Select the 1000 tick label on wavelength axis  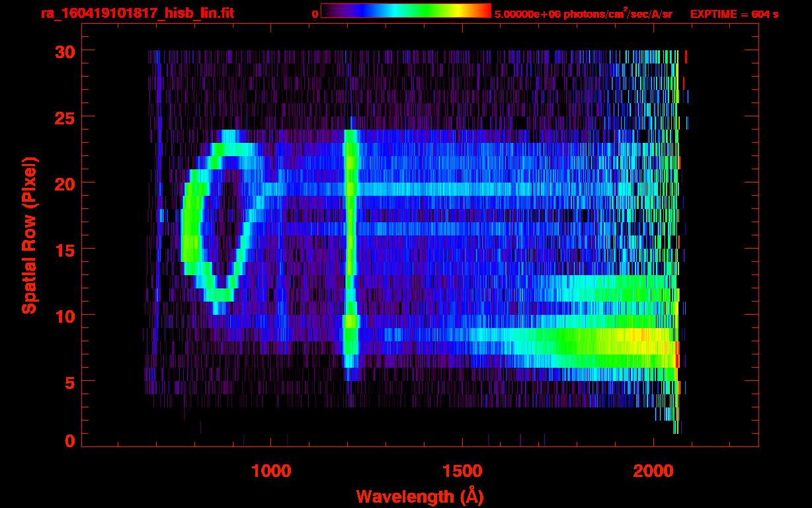[x=271, y=470]
